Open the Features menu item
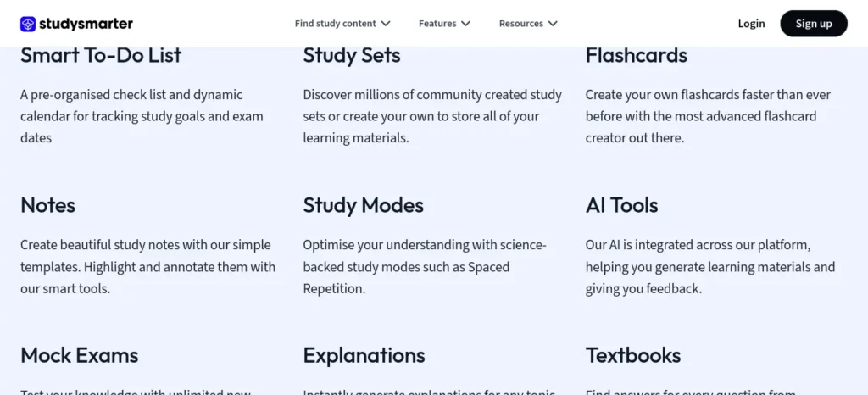This screenshot has height=395, width=868. (x=437, y=24)
